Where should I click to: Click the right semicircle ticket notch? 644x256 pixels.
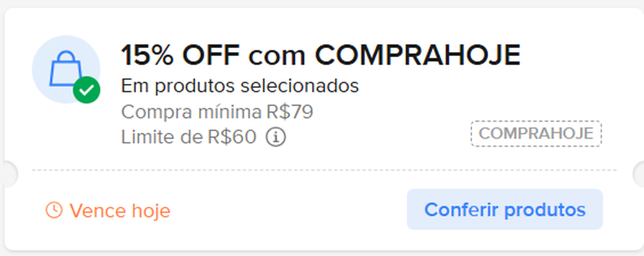[x=638, y=174]
